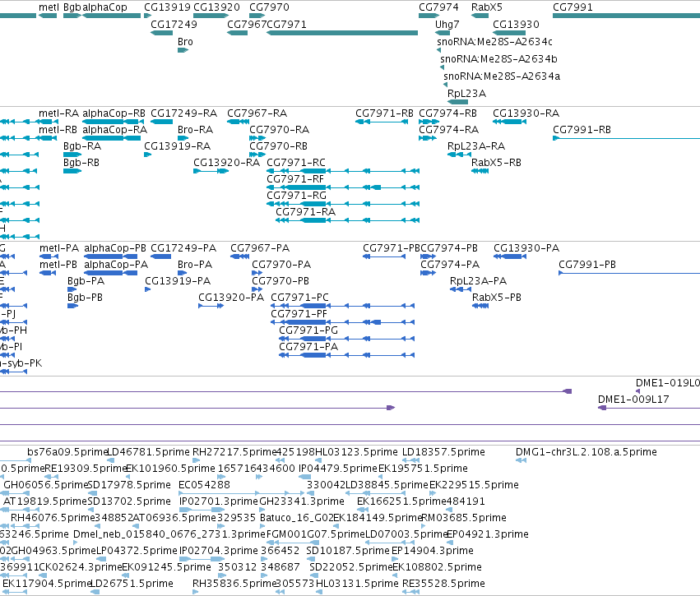Select snoRNA:Me28S-A2634a label
Screen dimensions: 700x596
(502, 76)
